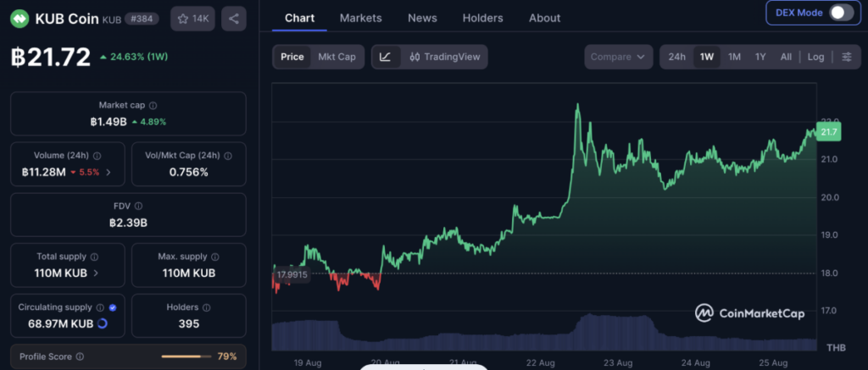Viewport: 868px width, 370px height.
Task: Click the KUB Coin logo icon
Action: (x=20, y=19)
